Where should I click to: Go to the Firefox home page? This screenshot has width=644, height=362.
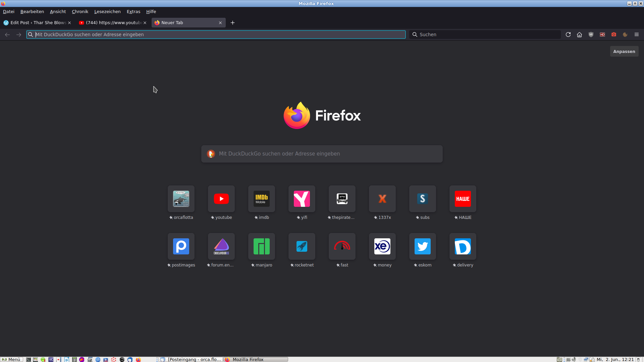(x=579, y=35)
